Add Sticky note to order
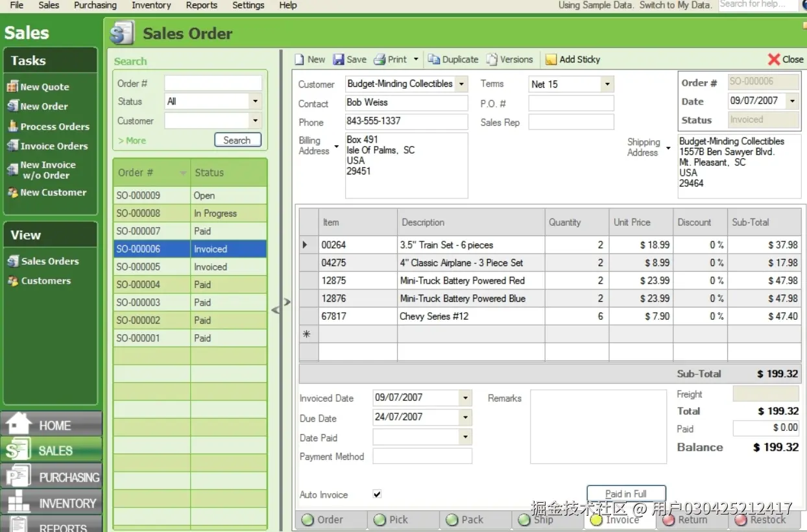807x532 pixels. [x=573, y=59]
